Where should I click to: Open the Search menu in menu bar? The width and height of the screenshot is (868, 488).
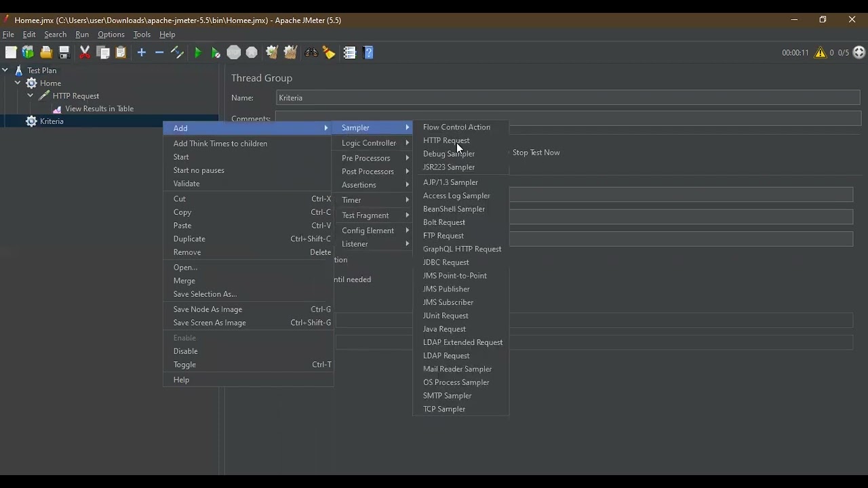(56, 35)
